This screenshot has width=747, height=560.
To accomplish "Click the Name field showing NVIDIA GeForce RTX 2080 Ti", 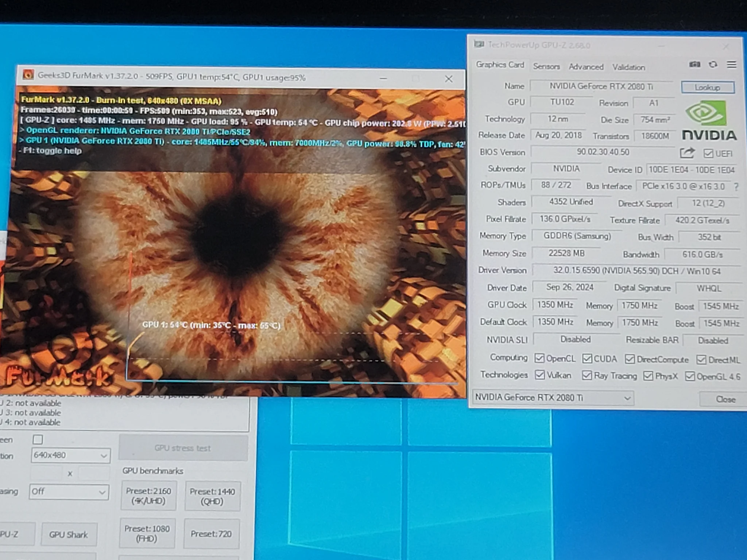I will (x=601, y=86).
